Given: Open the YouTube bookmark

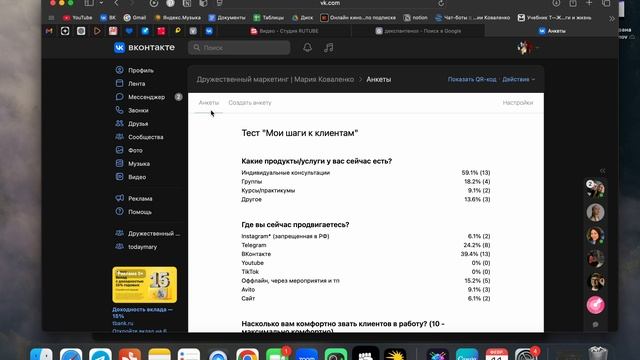Looking at the screenshot, I should pos(78,18).
